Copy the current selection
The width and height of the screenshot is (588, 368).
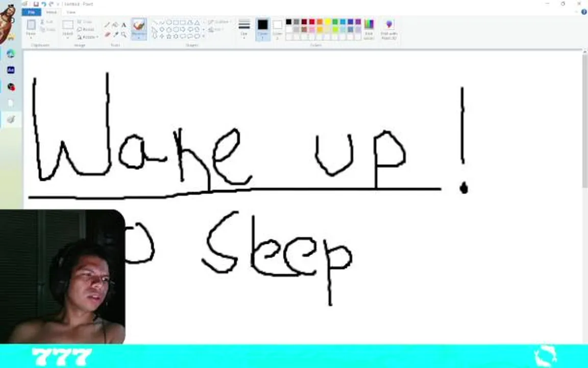[x=48, y=29]
